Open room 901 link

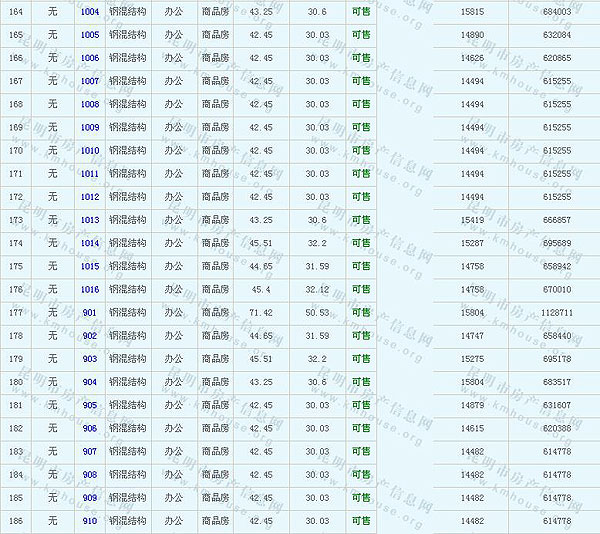[x=90, y=313]
